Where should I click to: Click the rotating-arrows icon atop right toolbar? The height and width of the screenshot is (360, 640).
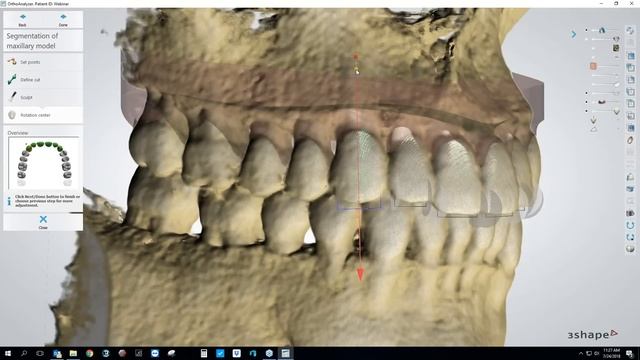coord(630,31)
